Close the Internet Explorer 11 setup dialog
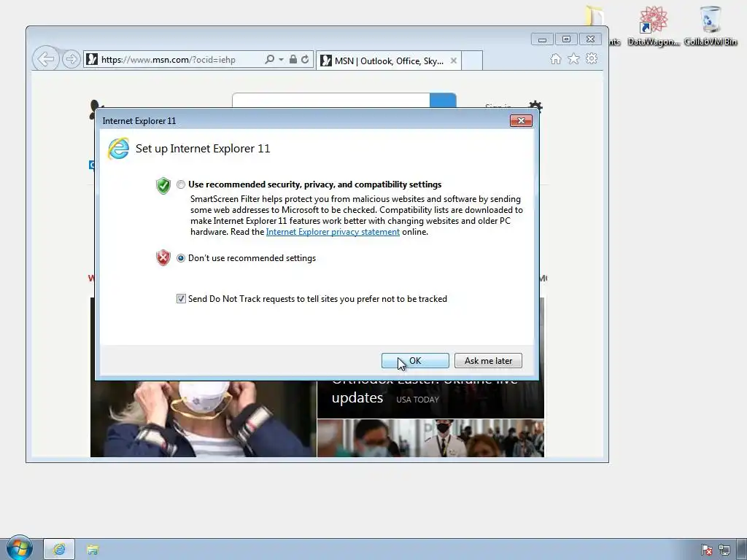 click(521, 120)
